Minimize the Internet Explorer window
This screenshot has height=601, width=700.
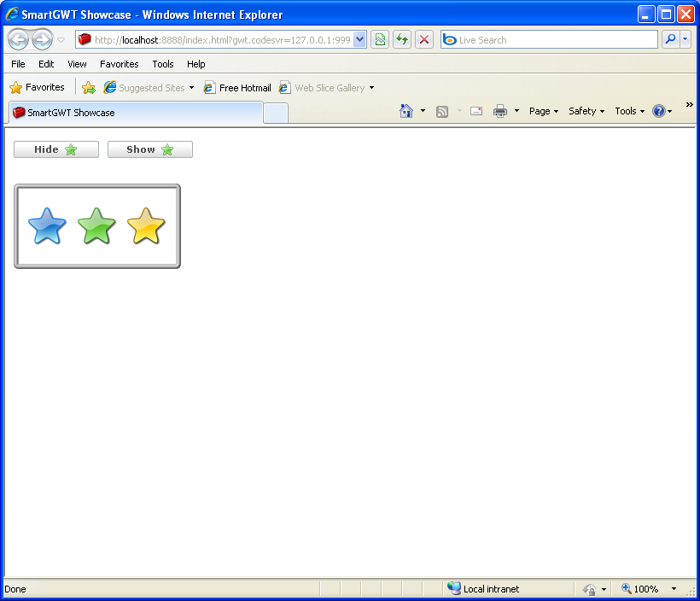tap(645, 15)
